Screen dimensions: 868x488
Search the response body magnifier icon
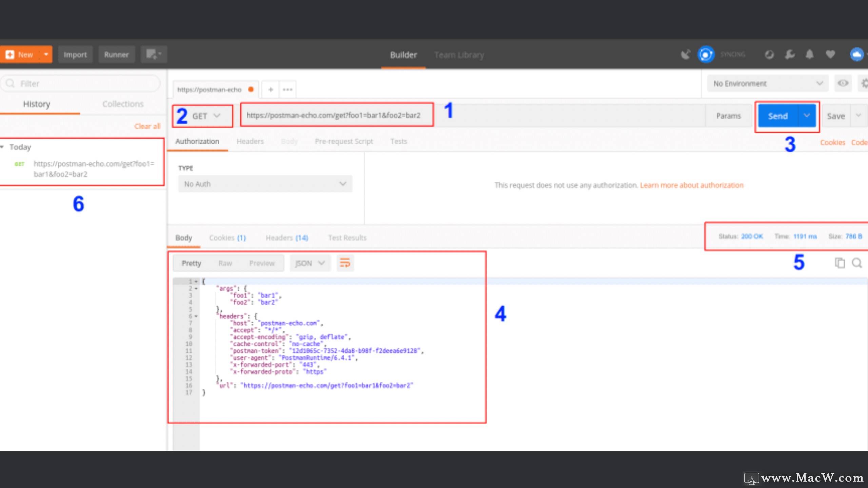[857, 263]
